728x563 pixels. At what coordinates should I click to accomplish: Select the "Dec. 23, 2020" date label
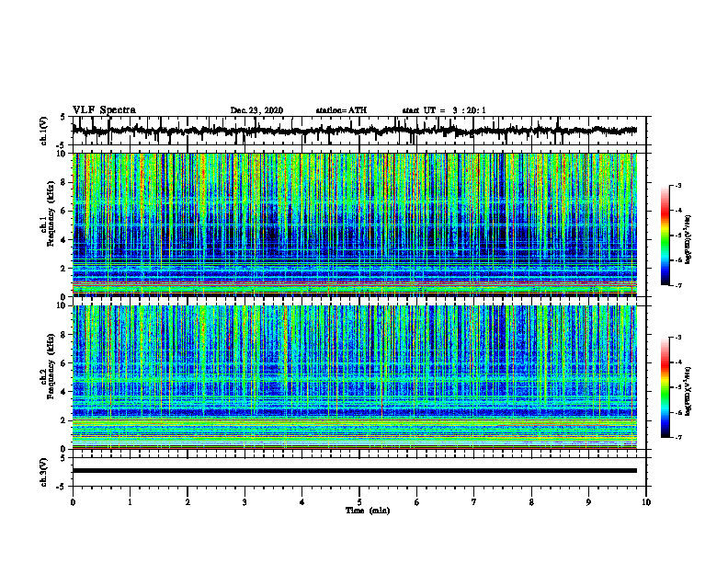pos(256,110)
